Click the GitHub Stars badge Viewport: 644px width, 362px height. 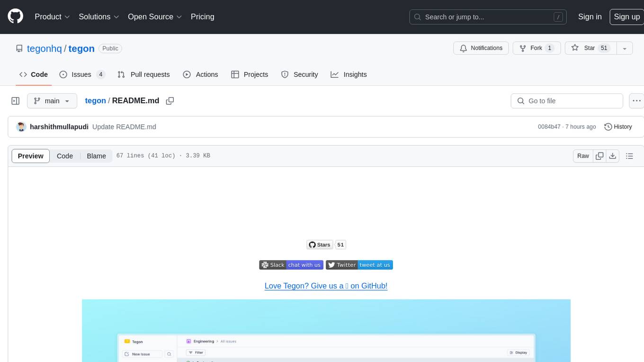tap(320, 244)
